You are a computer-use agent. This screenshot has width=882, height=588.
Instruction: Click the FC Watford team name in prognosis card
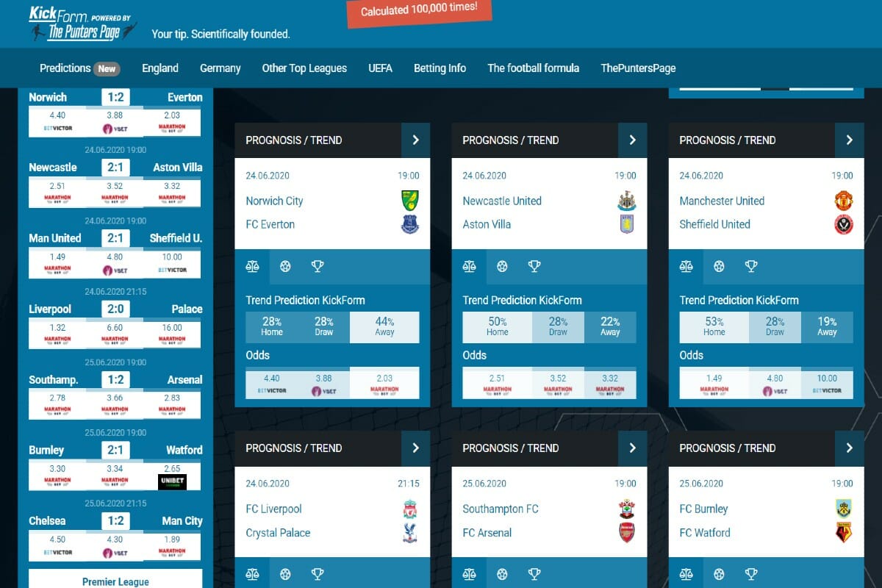pyautogui.click(x=705, y=532)
